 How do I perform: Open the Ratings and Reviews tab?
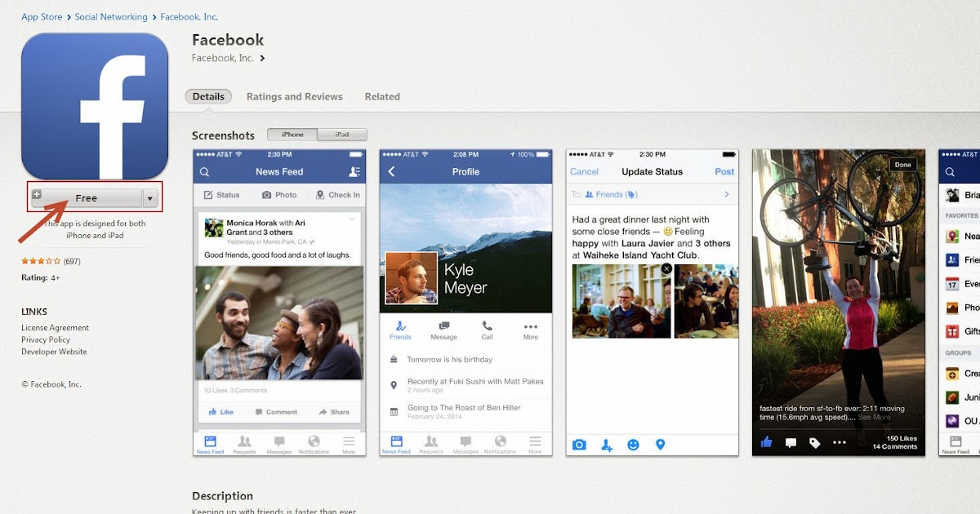[295, 96]
